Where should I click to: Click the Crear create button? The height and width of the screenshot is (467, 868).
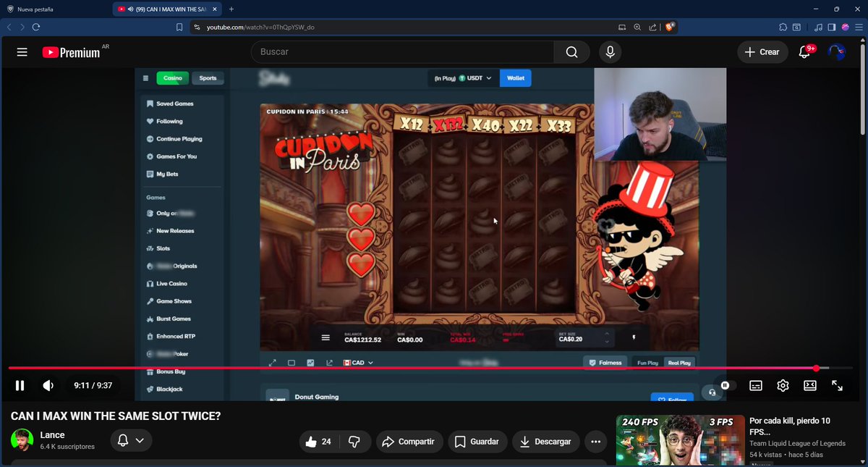pos(762,52)
